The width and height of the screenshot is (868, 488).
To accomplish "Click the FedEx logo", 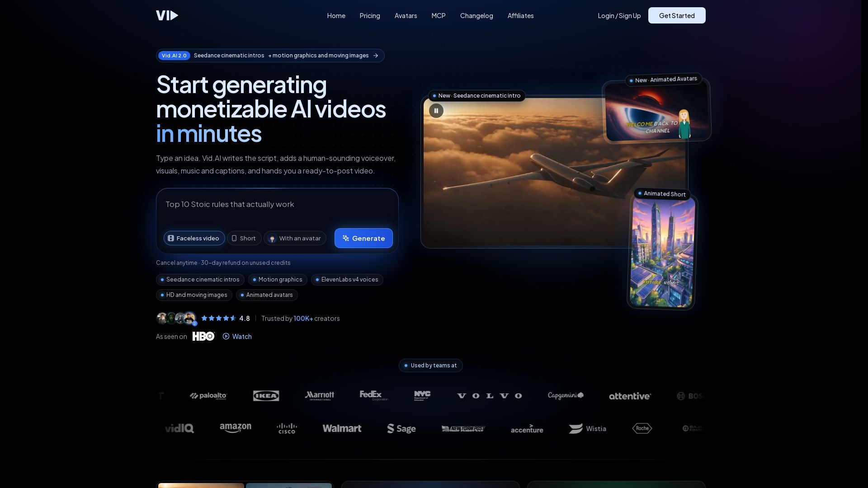I will pyautogui.click(x=373, y=396).
